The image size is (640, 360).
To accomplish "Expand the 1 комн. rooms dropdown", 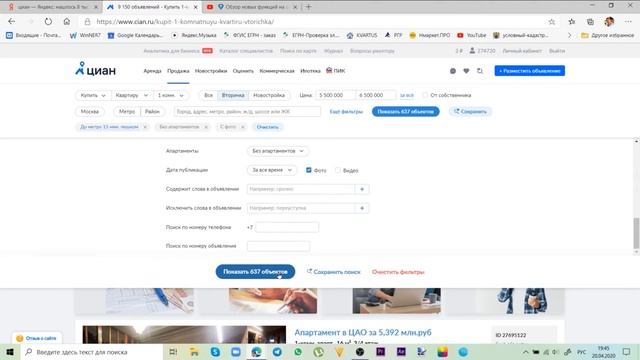I will (x=171, y=95).
